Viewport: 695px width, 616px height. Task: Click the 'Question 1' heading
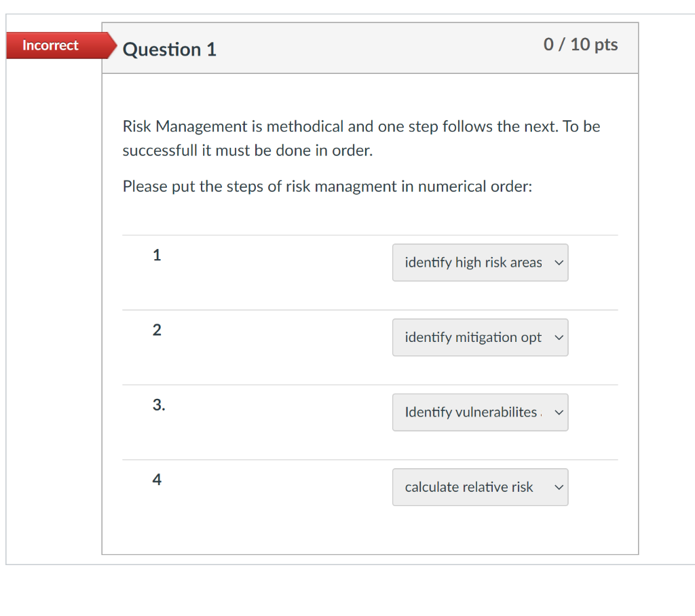coord(169,49)
